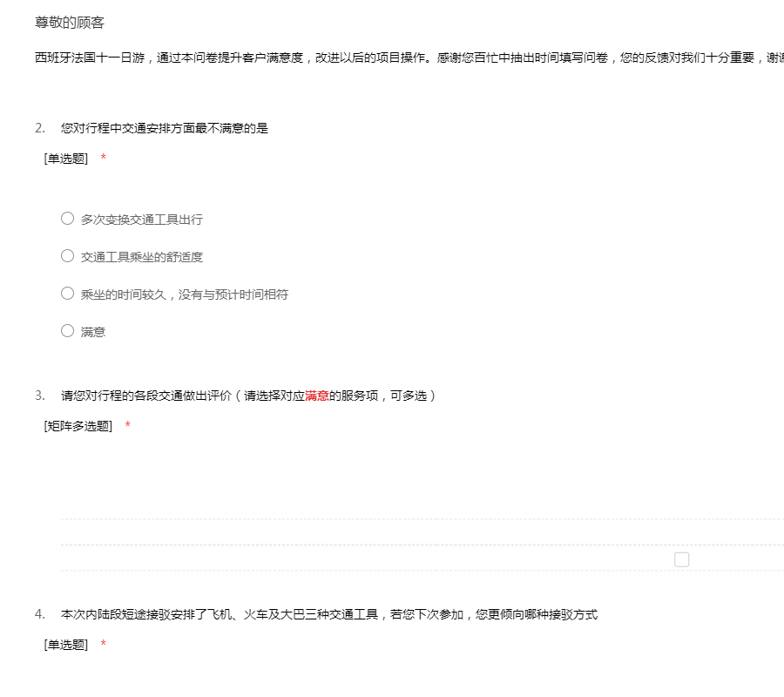
Task: Tick the checkbox in the matrix question
Action: 681,559
